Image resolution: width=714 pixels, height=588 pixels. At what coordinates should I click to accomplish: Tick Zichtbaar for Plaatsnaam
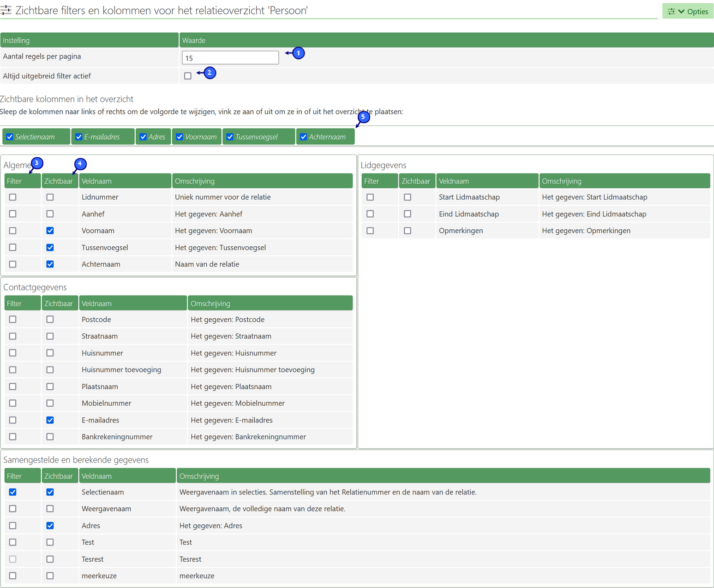[x=50, y=386]
